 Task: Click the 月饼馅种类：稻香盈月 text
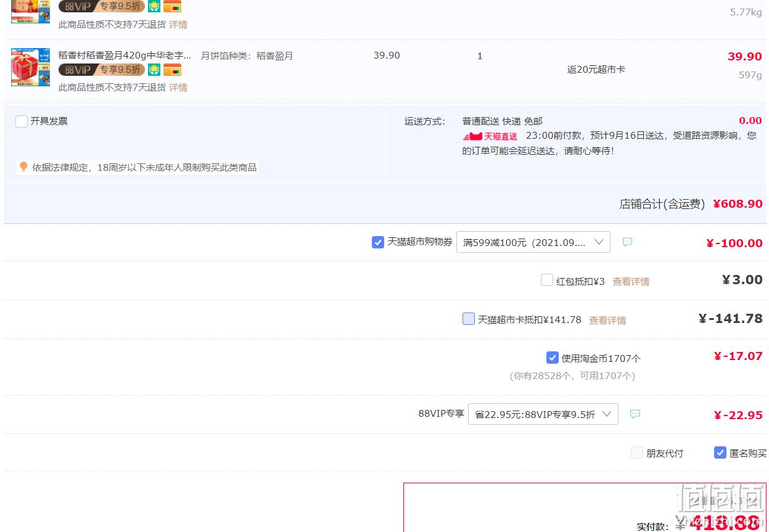(x=247, y=55)
